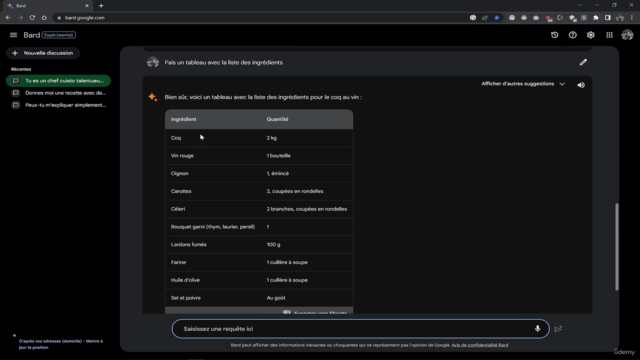Click the browser home icon
Viewport: 640px width, 360px height.
[44, 18]
